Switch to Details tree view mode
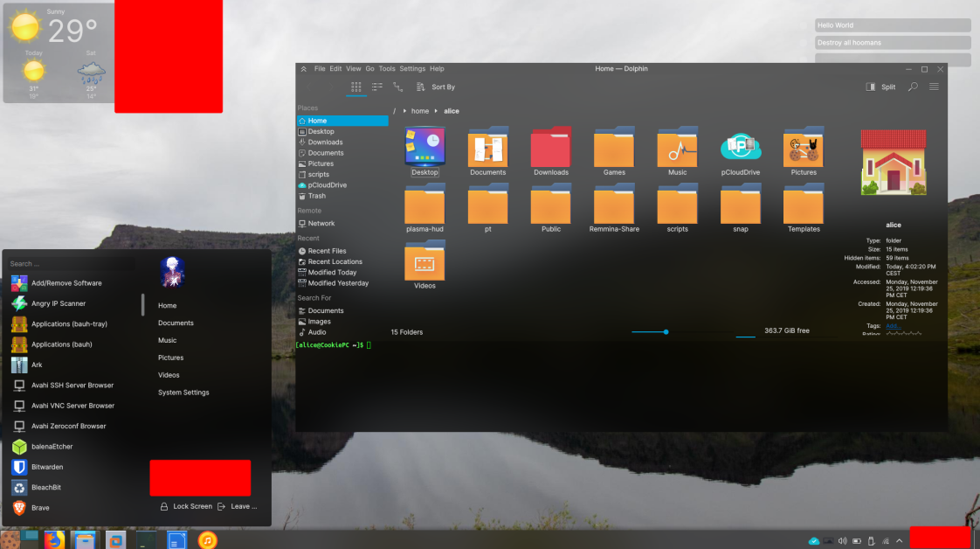The width and height of the screenshot is (980, 549). (398, 87)
